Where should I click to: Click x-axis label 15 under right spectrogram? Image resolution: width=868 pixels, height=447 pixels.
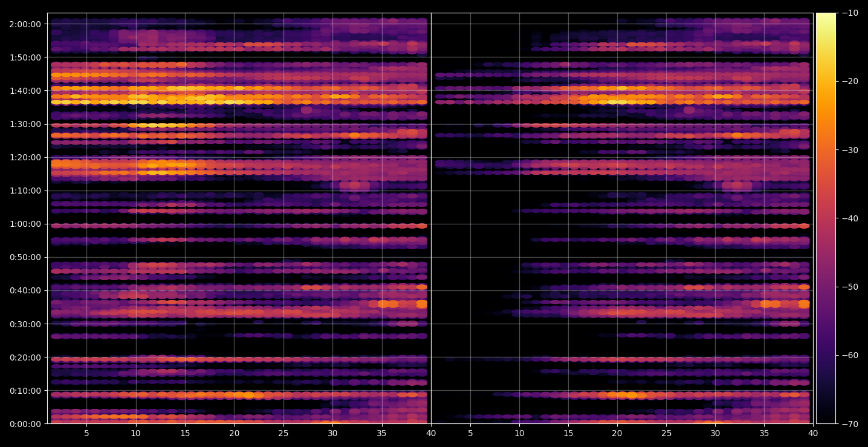click(x=568, y=433)
